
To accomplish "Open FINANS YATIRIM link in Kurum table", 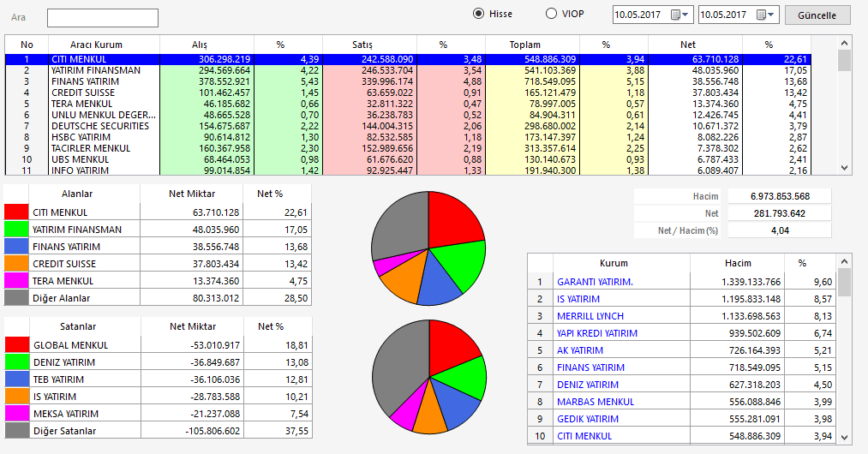I will (590, 367).
